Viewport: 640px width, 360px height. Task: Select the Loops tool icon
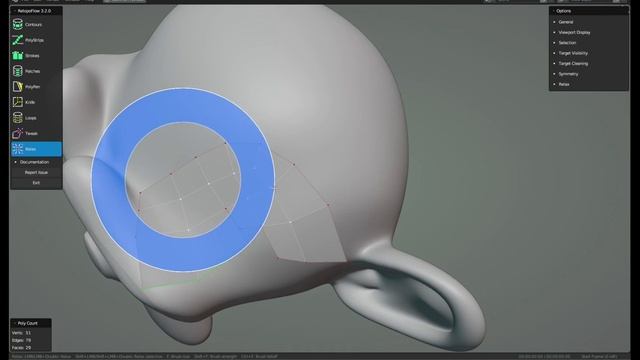(x=18, y=118)
